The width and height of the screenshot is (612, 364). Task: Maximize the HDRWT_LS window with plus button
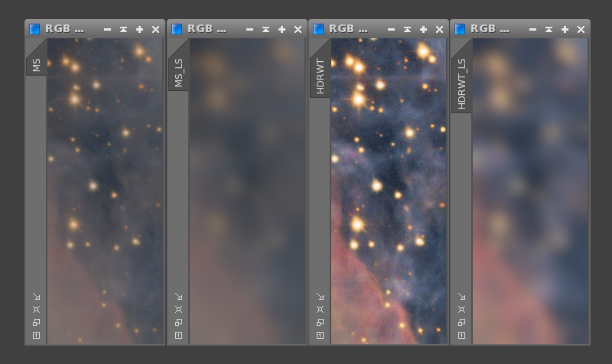565,29
